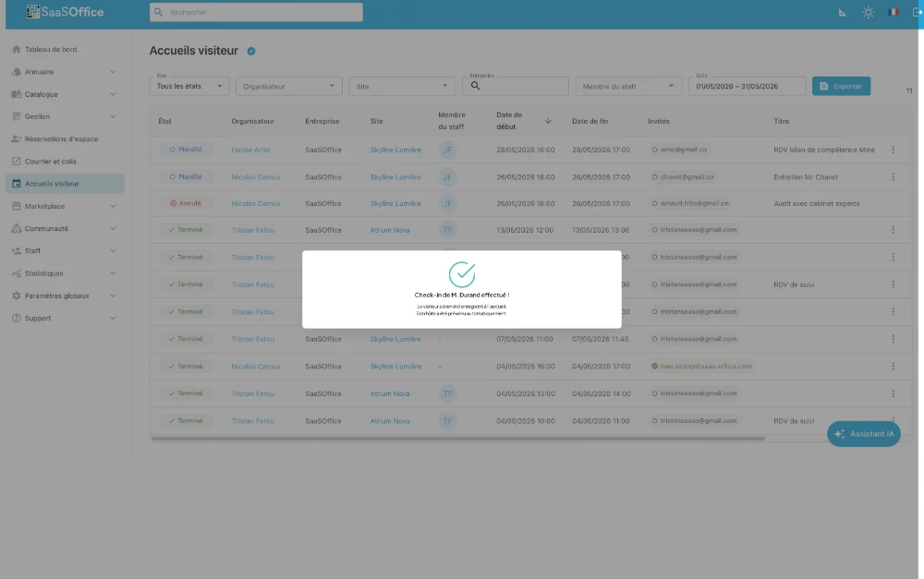Click Terminé chip in ivan.torbey row
924x579 pixels.
pyautogui.click(x=186, y=367)
